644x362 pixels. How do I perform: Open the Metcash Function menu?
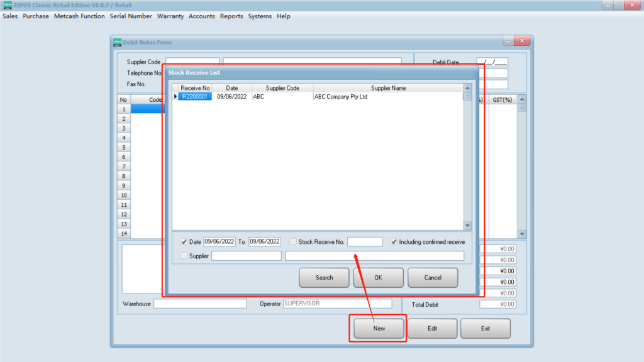[x=79, y=16]
